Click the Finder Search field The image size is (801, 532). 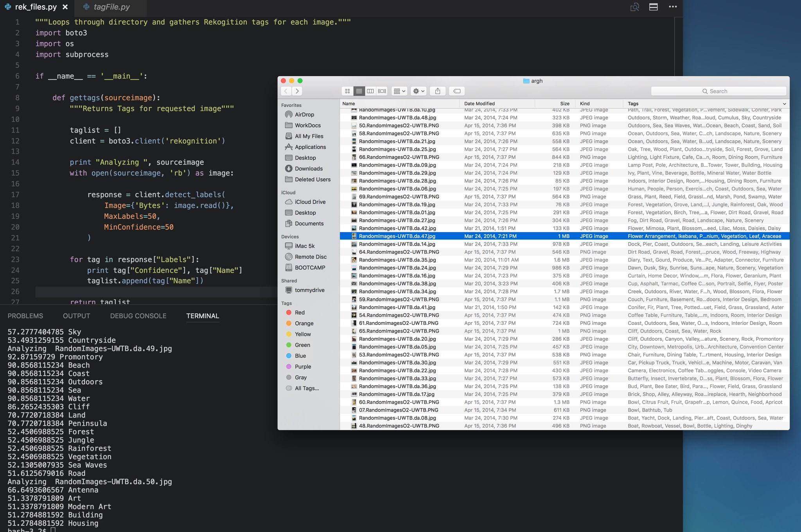pyautogui.click(x=718, y=91)
